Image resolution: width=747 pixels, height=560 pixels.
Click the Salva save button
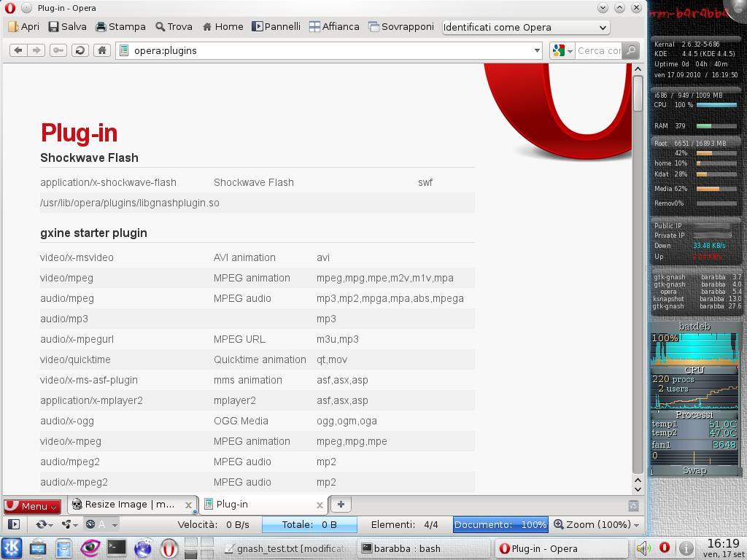(x=67, y=26)
